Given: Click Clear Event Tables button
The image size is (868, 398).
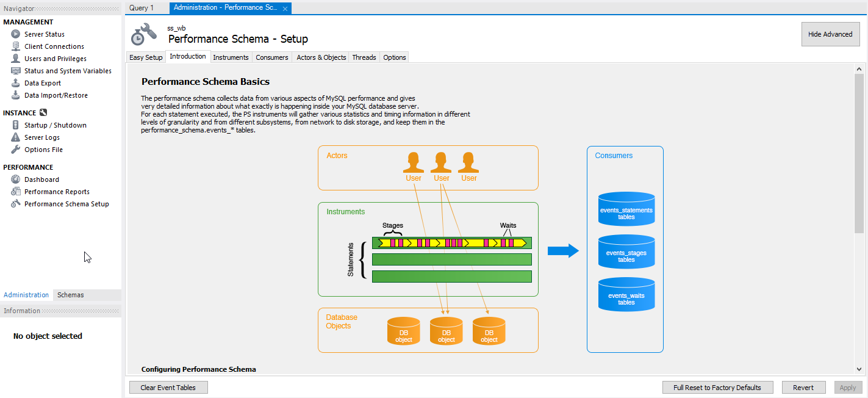Looking at the screenshot, I should (168, 388).
